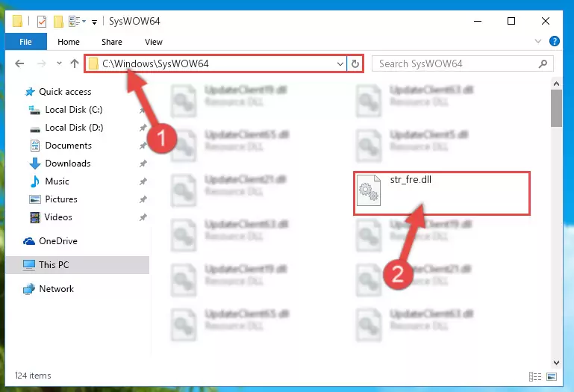
Task: Open the blue Help question mark icon
Action: (x=555, y=41)
